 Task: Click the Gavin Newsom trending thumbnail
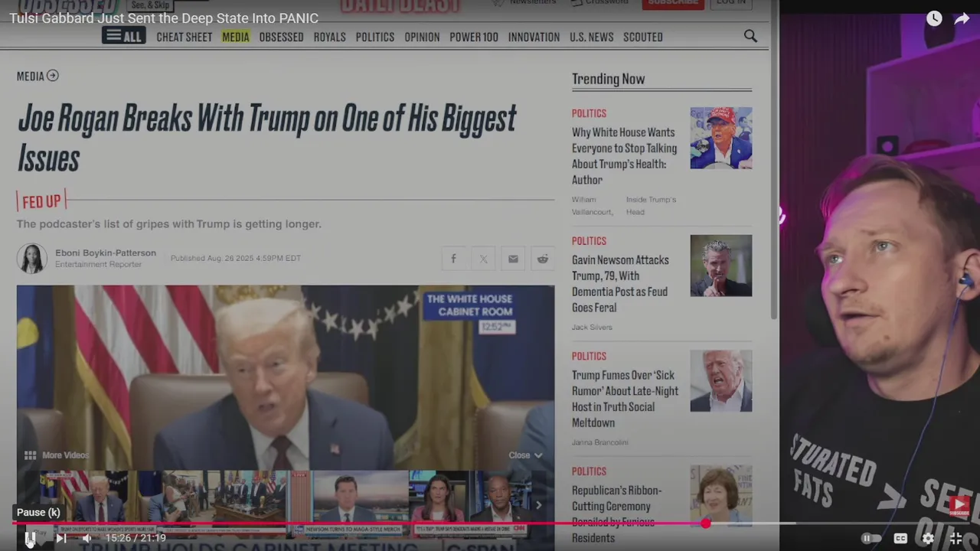point(721,266)
